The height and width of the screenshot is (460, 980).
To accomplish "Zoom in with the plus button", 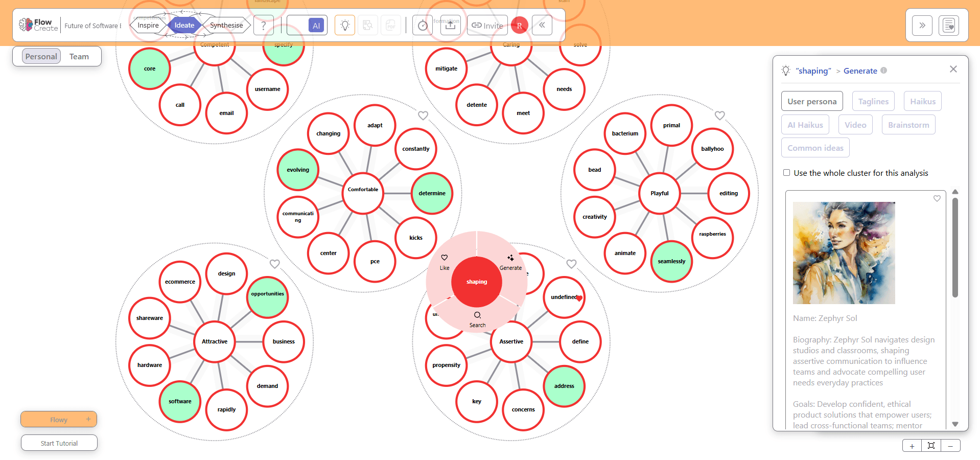I will pyautogui.click(x=912, y=446).
